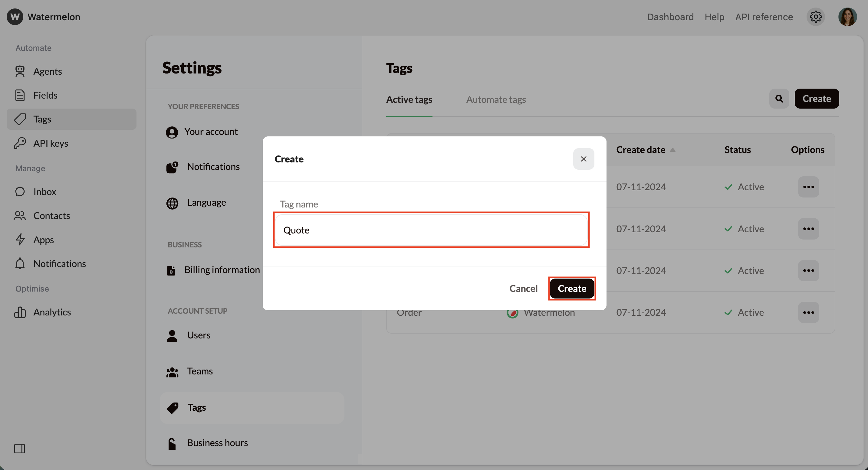Open Analytics from the sidebar
The image size is (868, 470).
[x=52, y=312]
